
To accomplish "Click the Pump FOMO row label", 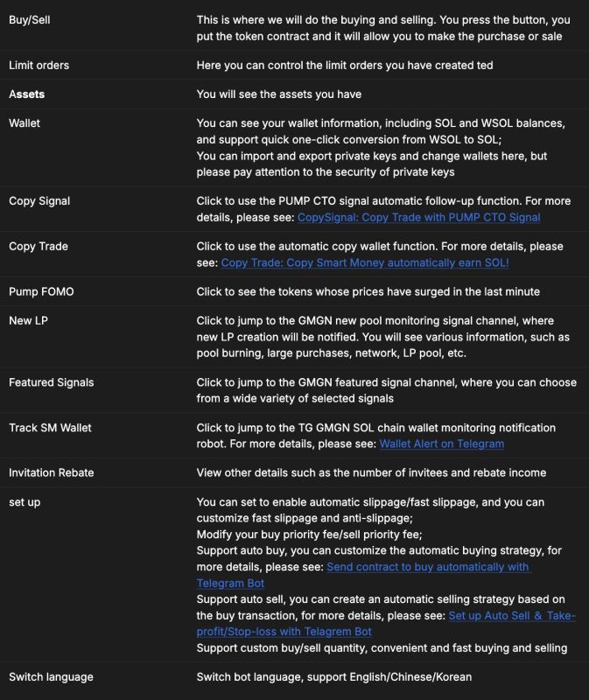I will pyautogui.click(x=41, y=292).
